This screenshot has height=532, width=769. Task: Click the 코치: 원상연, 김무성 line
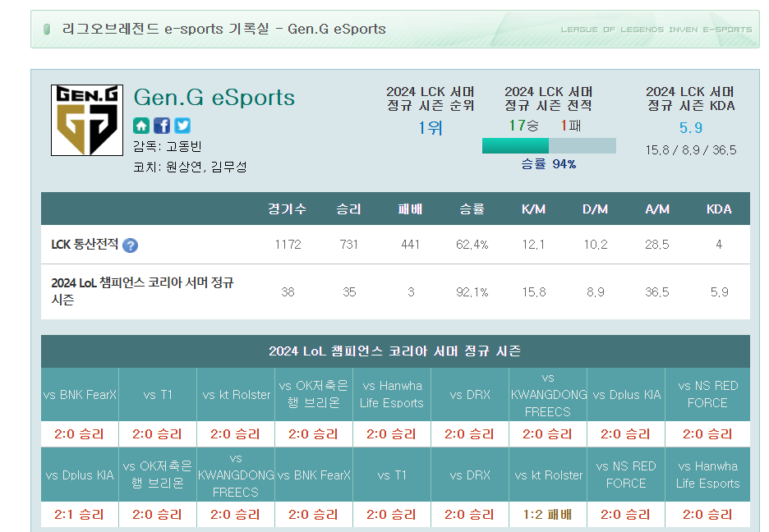[x=190, y=167]
